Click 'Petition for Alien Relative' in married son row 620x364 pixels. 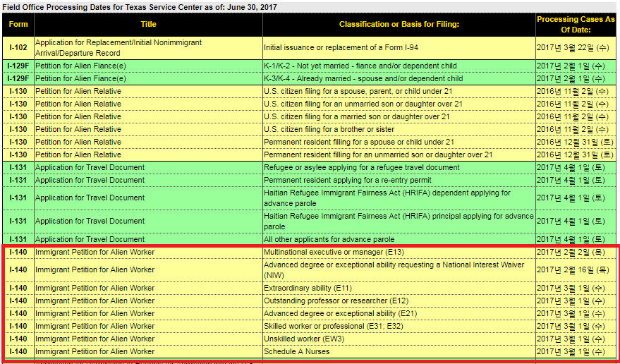click(x=78, y=116)
